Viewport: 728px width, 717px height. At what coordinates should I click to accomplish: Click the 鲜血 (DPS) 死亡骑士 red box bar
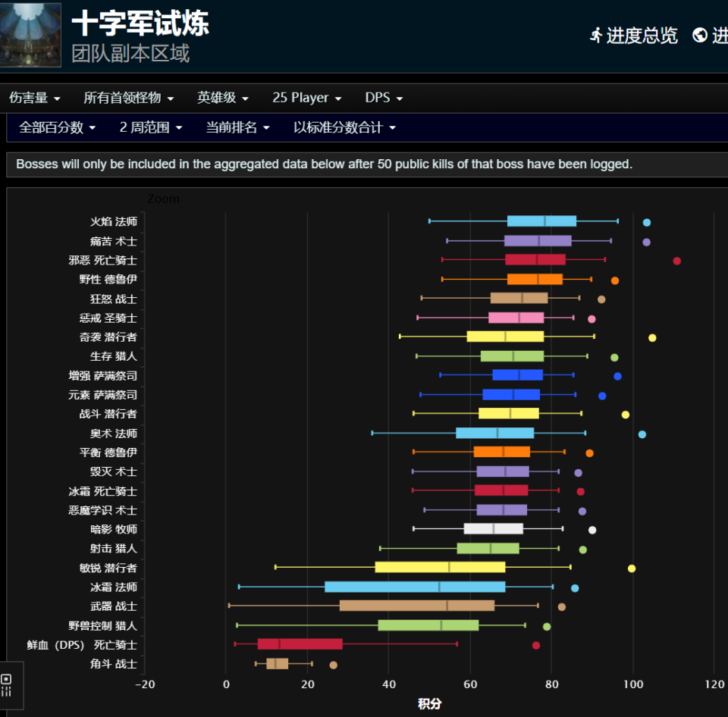(300, 644)
